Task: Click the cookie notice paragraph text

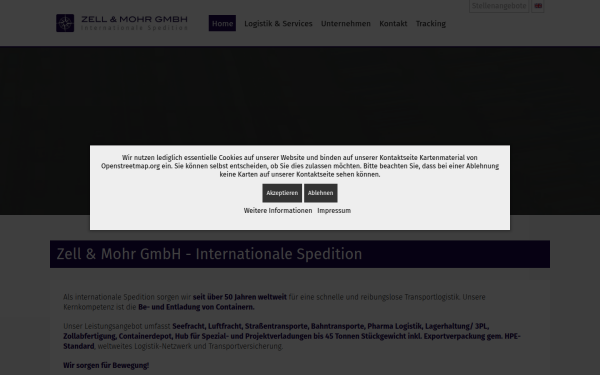Action: pos(300,166)
